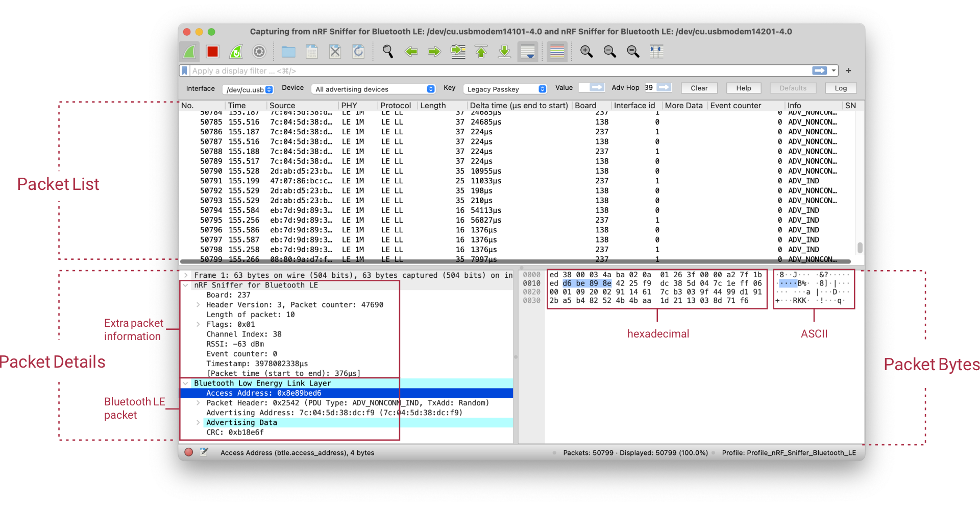Image resolution: width=980 pixels, height=506 pixels.
Task: Go back in packet history (left arrow)
Action: point(411,52)
